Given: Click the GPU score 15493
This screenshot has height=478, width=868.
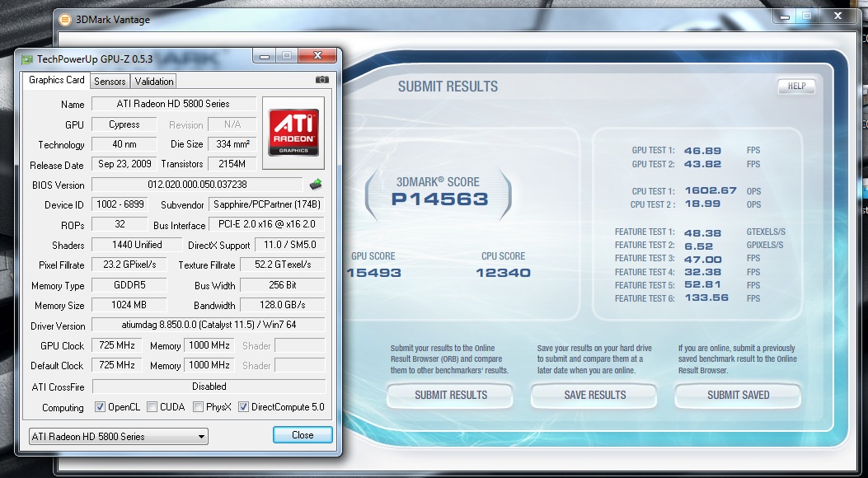Looking at the screenshot, I should click(x=374, y=273).
